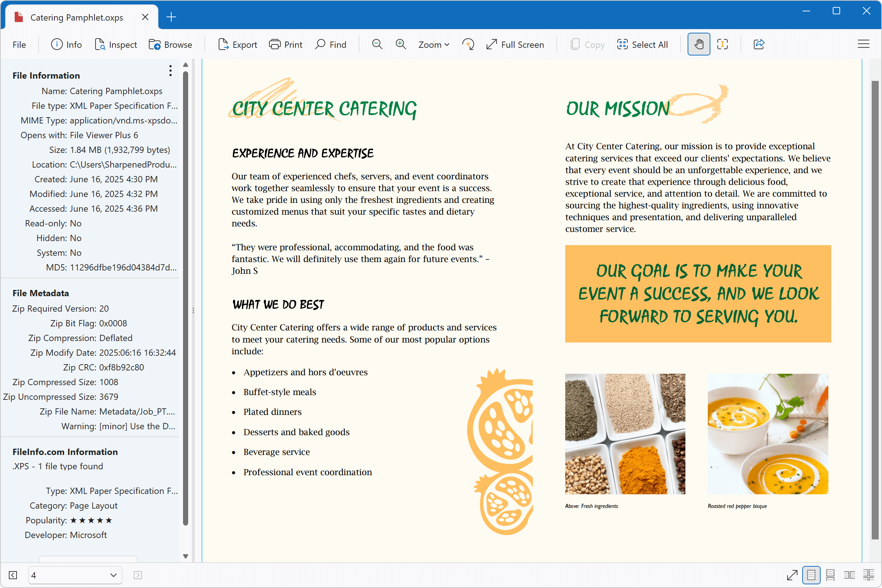The image size is (882, 588).
Task: Select the text selection tool
Action: pos(722,44)
